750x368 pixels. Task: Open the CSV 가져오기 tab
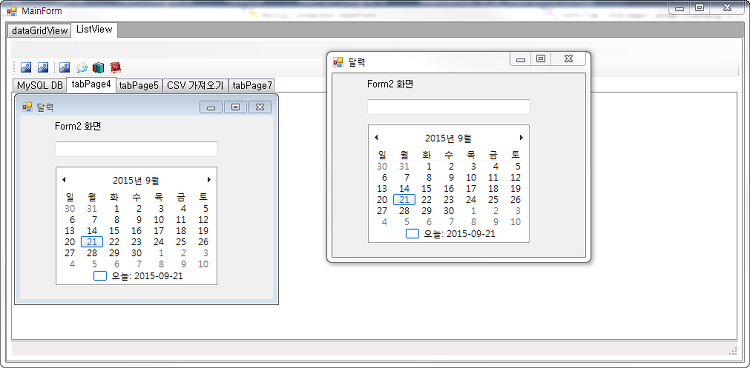click(195, 86)
